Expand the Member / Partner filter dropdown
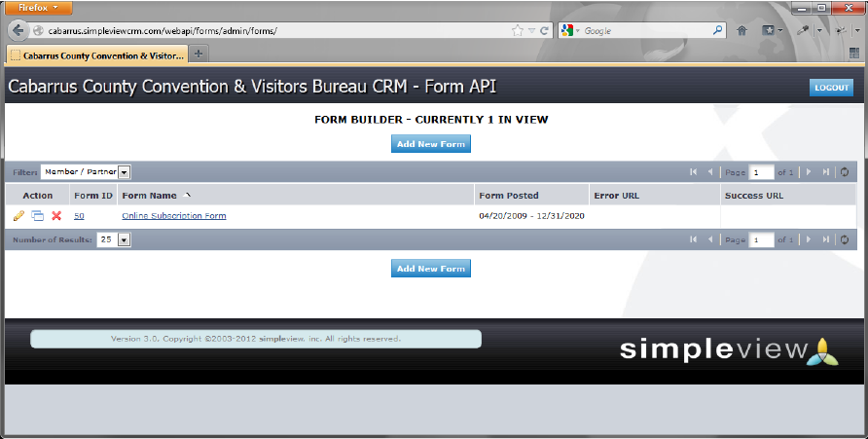Image resolution: width=868 pixels, height=439 pixels. click(x=125, y=172)
